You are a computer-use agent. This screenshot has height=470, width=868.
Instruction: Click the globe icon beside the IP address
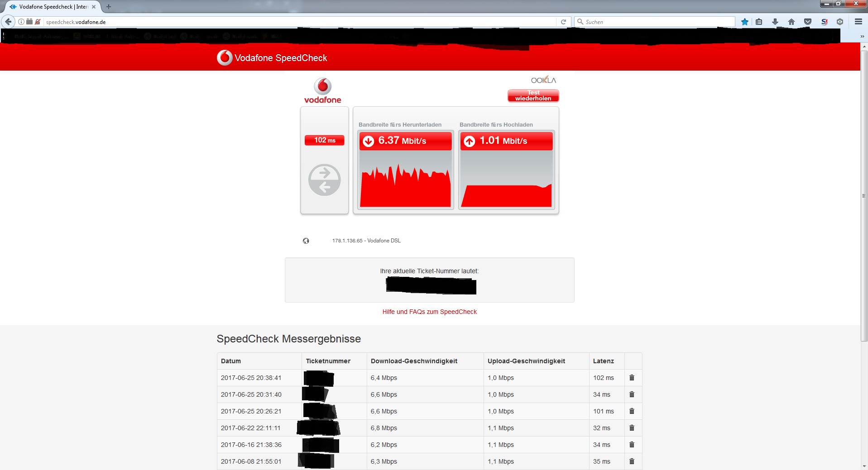306,241
